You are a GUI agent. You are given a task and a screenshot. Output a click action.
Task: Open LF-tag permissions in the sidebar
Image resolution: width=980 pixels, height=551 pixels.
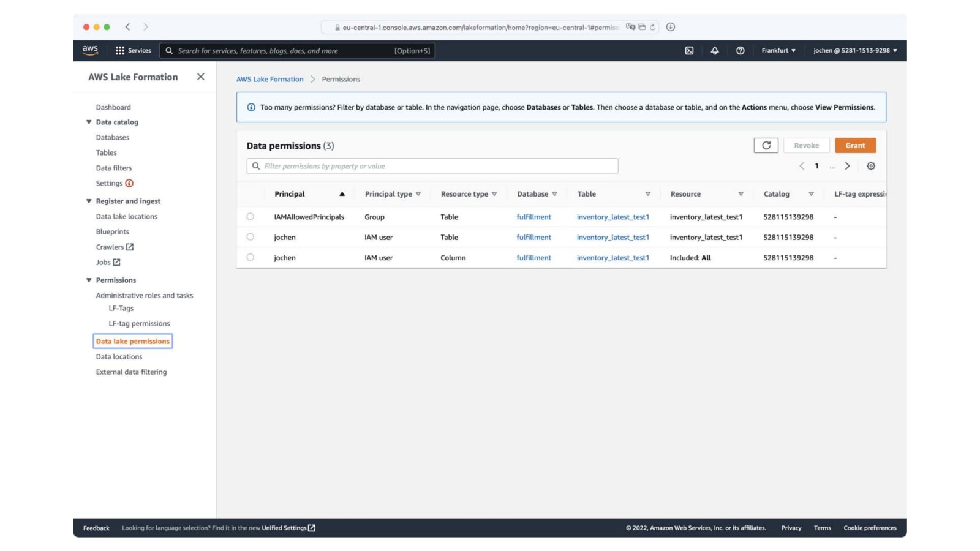[140, 323]
